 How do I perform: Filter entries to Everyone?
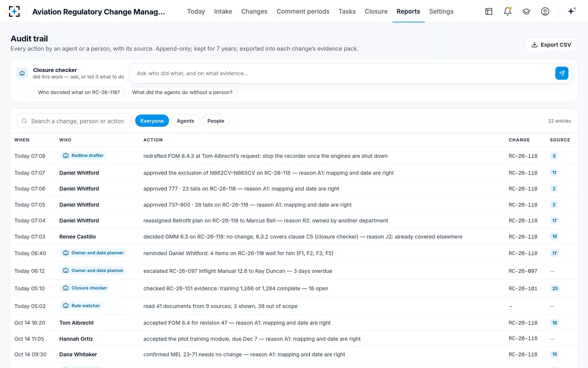click(x=152, y=121)
